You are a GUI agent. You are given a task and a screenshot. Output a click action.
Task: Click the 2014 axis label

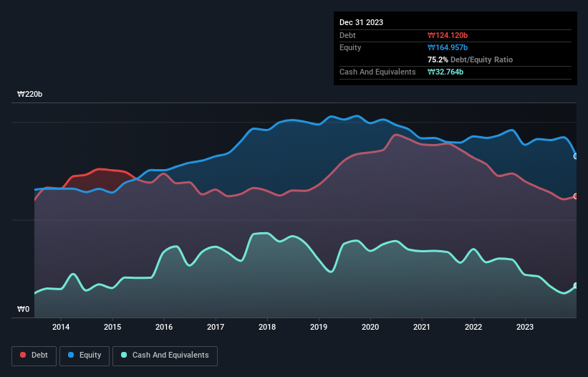click(x=61, y=327)
